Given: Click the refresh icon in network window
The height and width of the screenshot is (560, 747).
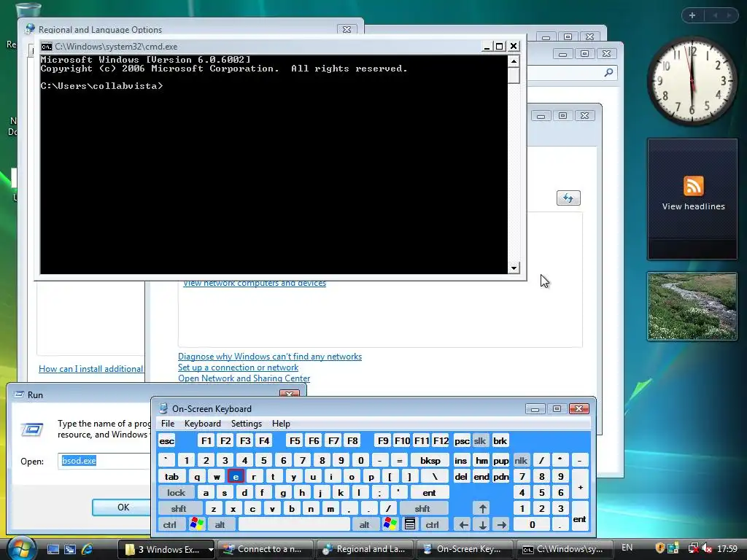Looking at the screenshot, I should (x=568, y=198).
